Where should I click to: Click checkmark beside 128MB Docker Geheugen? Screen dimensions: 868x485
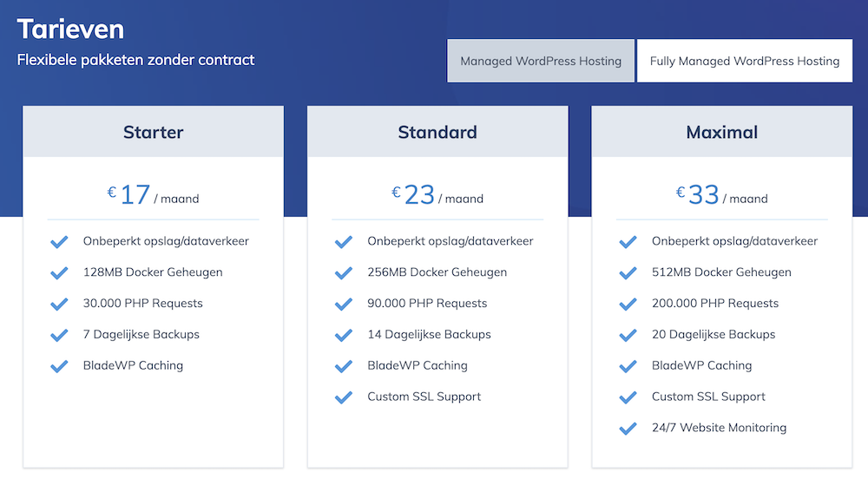[59, 272]
